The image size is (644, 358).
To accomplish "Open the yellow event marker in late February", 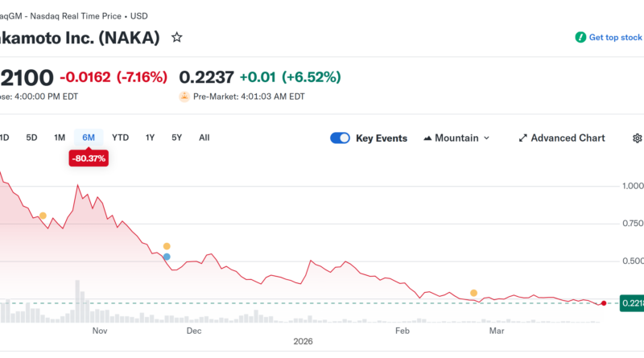I will coord(473,293).
